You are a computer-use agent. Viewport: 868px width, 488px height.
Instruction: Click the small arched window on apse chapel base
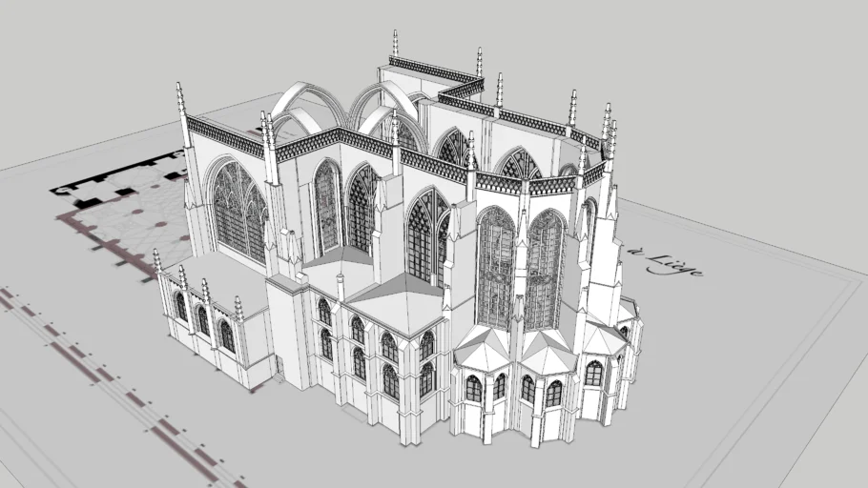[474, 389]
